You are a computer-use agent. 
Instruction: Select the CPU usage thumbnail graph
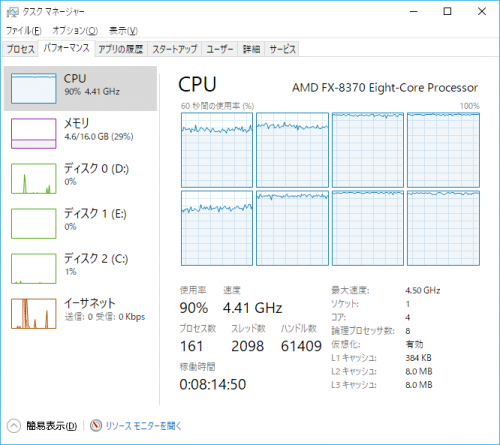point(33,89)
